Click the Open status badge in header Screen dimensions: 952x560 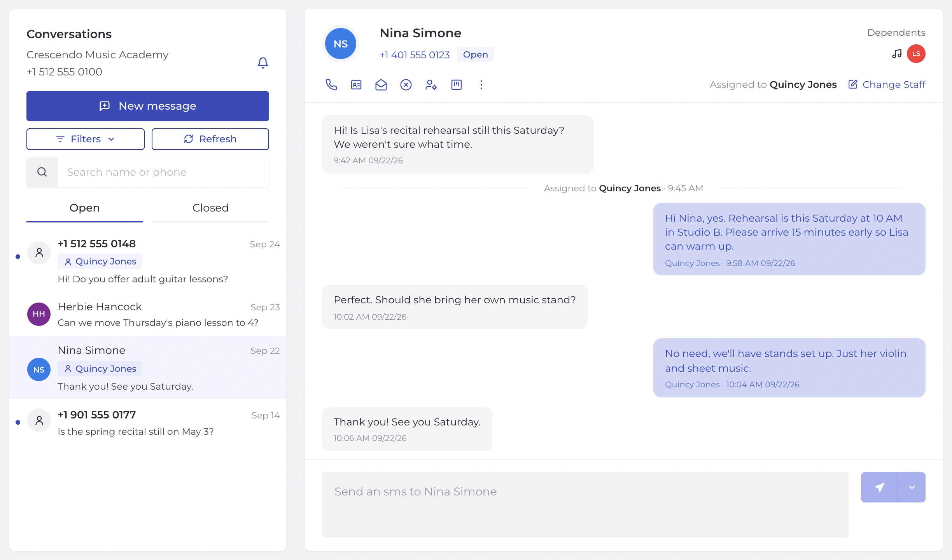(476, 54)
